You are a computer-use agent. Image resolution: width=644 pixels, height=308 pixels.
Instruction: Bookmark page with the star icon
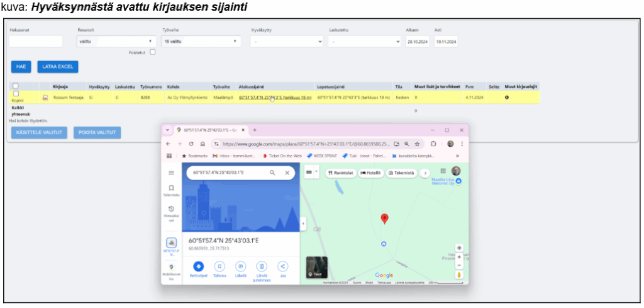click(417, 144)
